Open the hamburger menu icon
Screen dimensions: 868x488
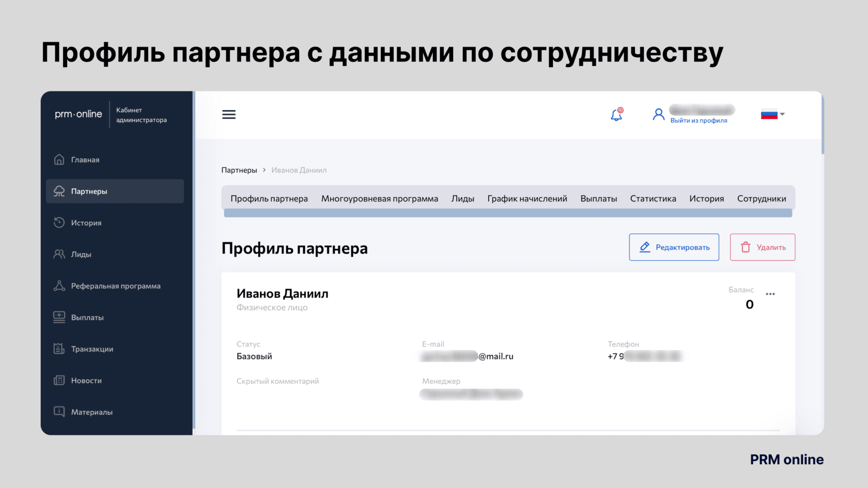pyautogui.click(x=229, y=115)
